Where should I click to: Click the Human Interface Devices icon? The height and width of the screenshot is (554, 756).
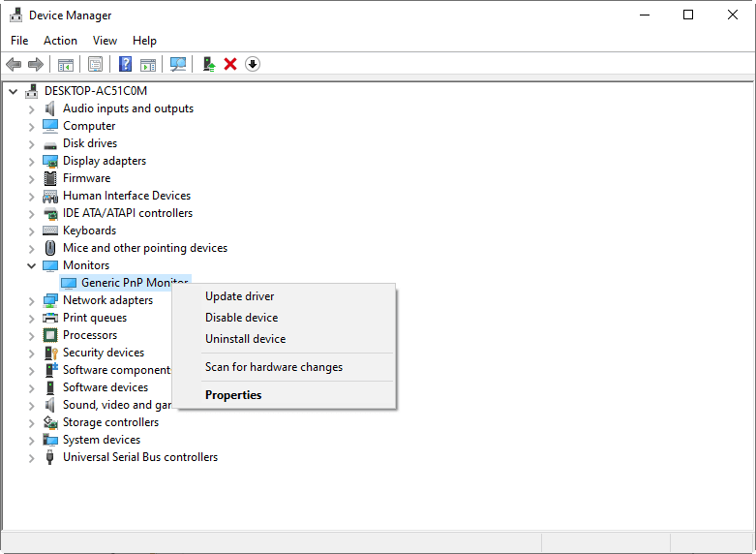tap(50, 196)
